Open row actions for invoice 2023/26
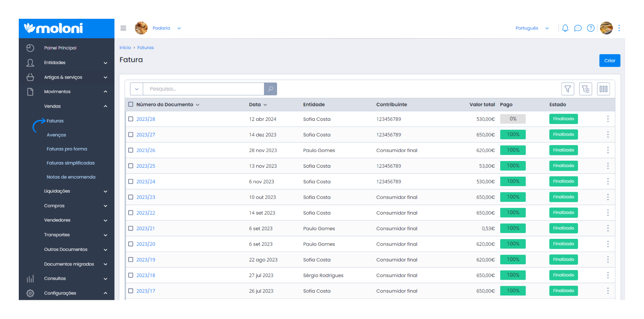This screenshot has width=644, height=319. 608,150
